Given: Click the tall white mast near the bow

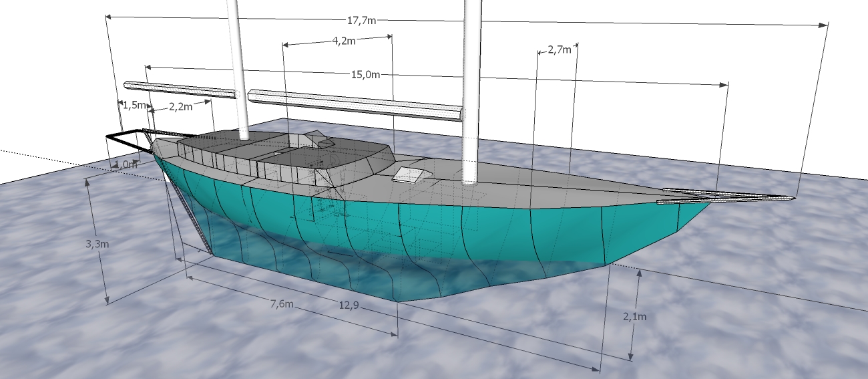Looking at the screenshot, I should pos(472,67).
